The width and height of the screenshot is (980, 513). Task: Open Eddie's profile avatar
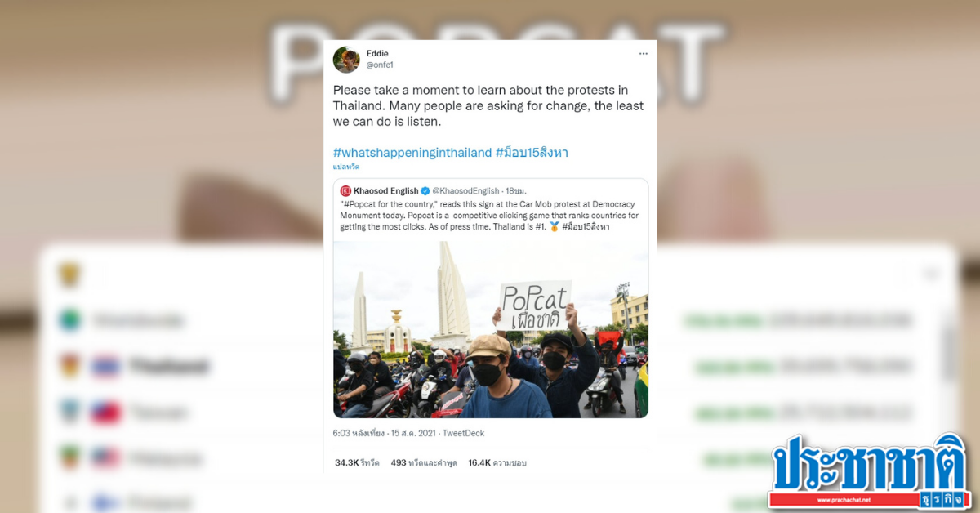pyautogui.click(x=346, y=59)
